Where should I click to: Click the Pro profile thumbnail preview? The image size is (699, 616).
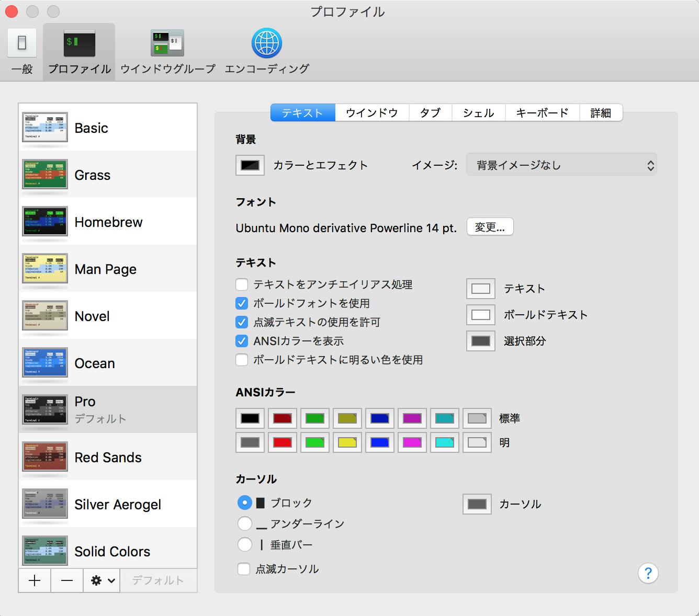click(44, 409)
